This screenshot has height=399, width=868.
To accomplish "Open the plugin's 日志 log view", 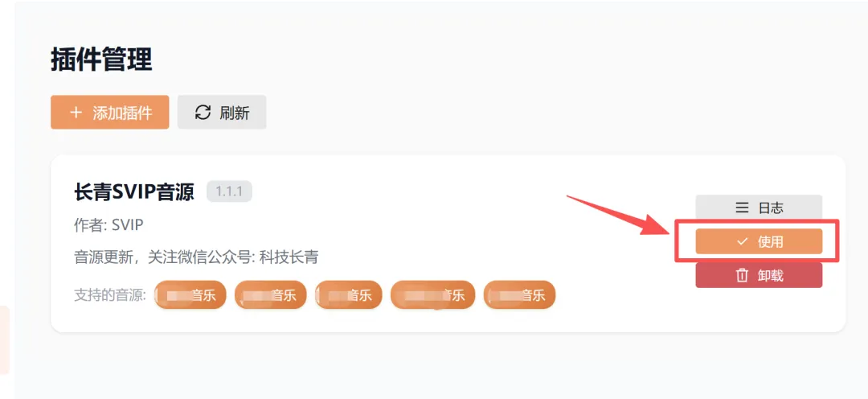I will (x=759, y=208).
